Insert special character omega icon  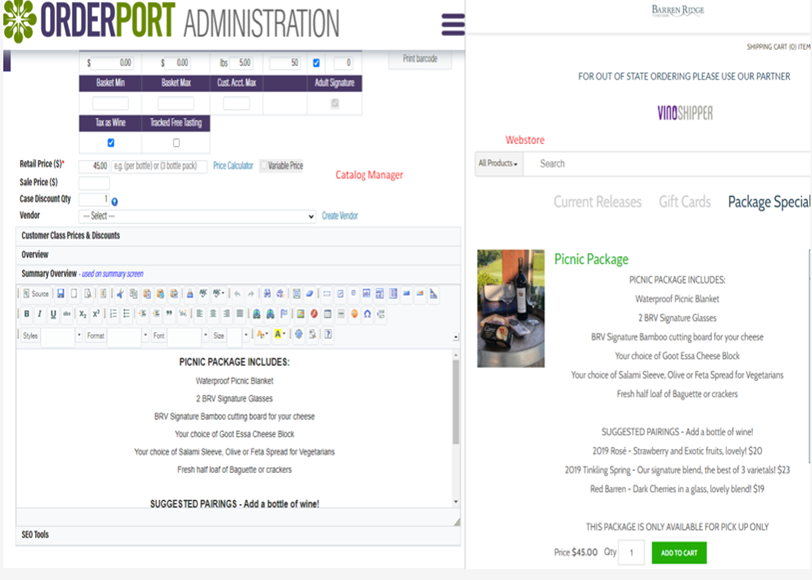[x=367, y=313]
